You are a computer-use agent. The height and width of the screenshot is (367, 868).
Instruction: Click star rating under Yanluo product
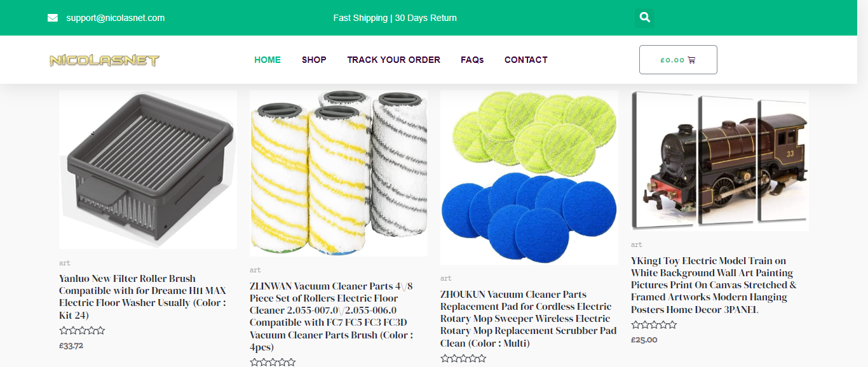pyautogui.click(x=82, y=330)
